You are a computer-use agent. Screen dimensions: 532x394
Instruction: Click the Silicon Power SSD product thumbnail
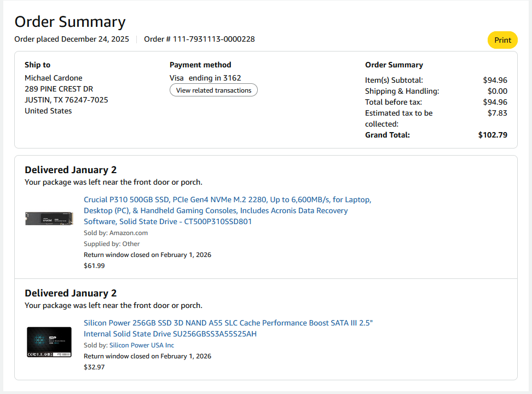point(49,342)
